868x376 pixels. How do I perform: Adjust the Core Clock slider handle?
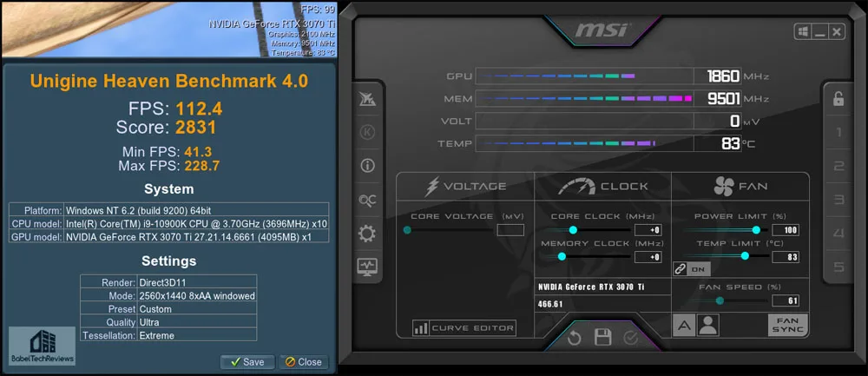[573, 230]
